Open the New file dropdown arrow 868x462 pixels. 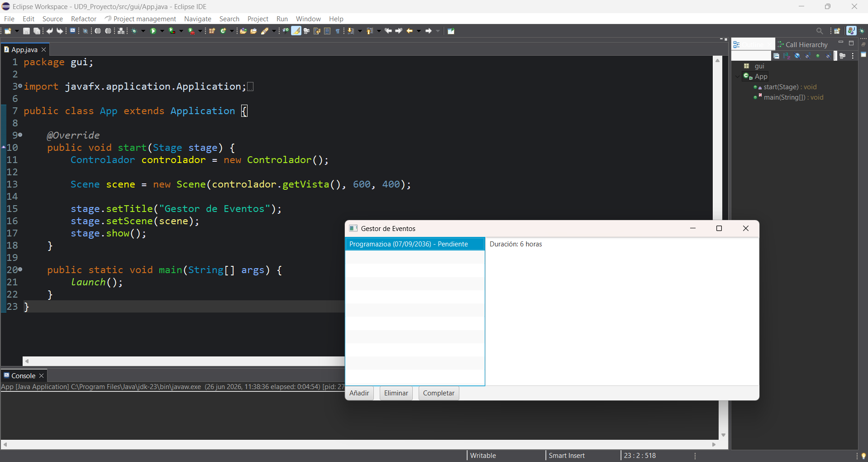17,31
